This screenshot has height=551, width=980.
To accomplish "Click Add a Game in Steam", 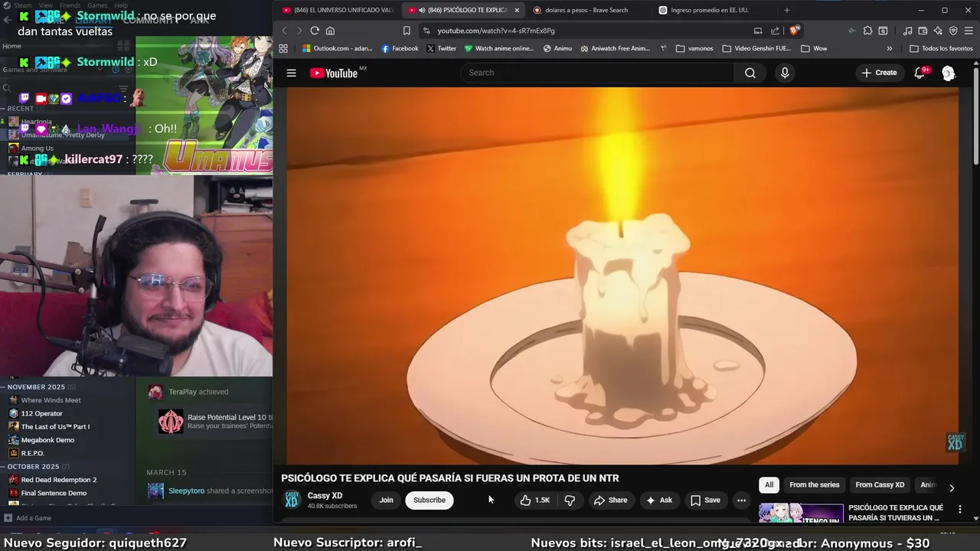I will pos(28,518).
